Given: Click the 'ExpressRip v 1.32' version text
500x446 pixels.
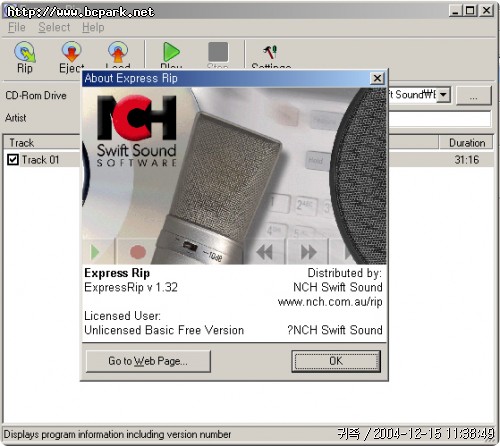Looking at the screenshot, I should pos(131,287).
